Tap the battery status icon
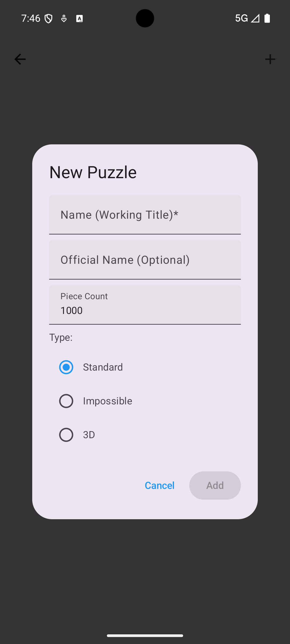The width and height of the screenshot is (290, 644). tap(267, 18)
